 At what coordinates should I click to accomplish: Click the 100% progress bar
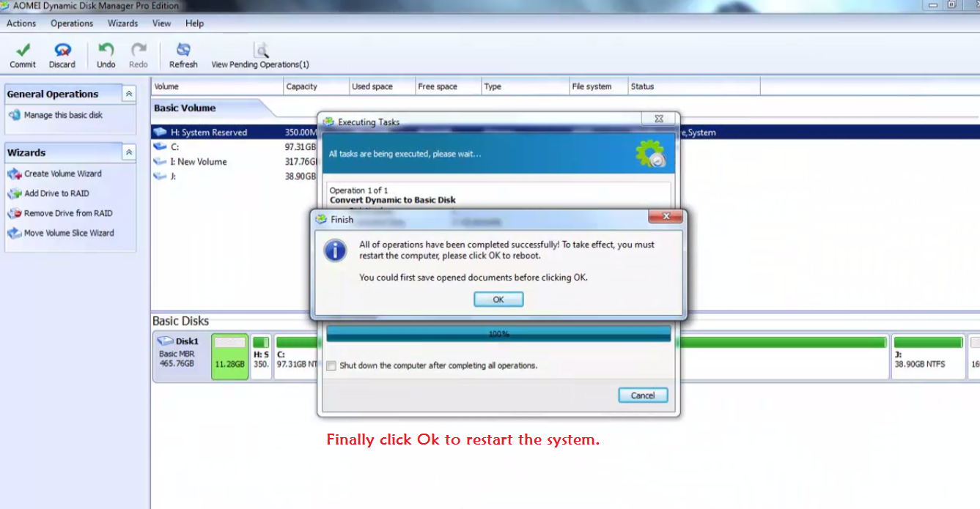(498, 334)
